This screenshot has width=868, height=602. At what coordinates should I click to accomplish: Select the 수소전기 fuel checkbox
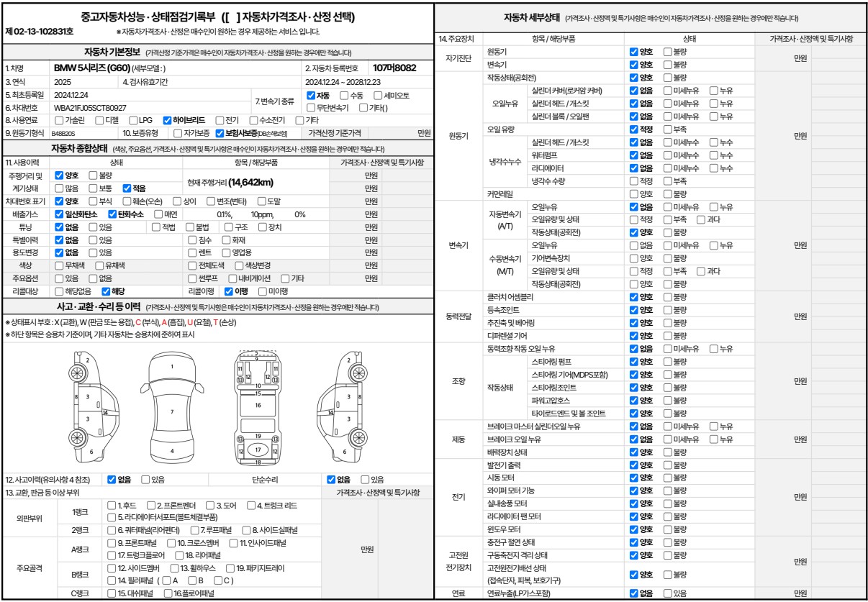(253, 120)
